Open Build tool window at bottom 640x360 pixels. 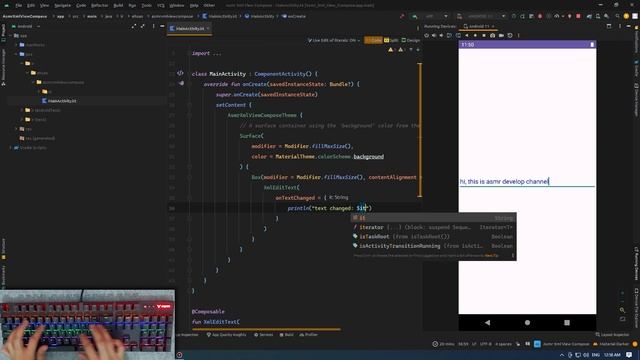pyautogui.click(x=287, y=335)
